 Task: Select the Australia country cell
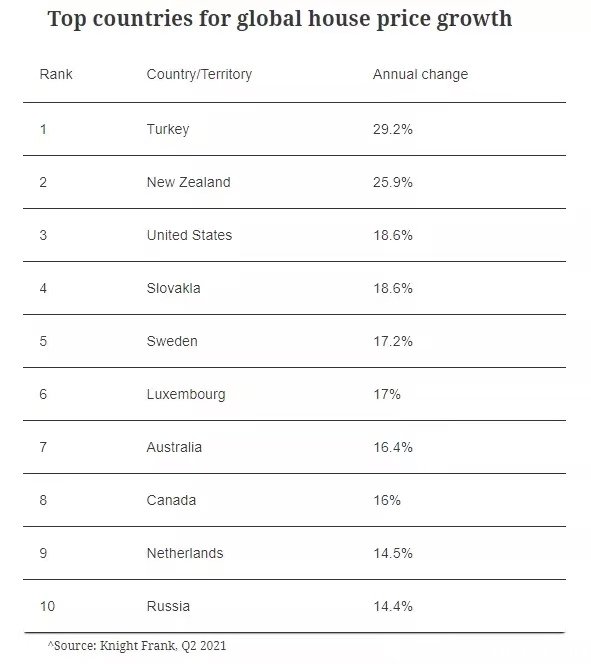pos(174,447)
